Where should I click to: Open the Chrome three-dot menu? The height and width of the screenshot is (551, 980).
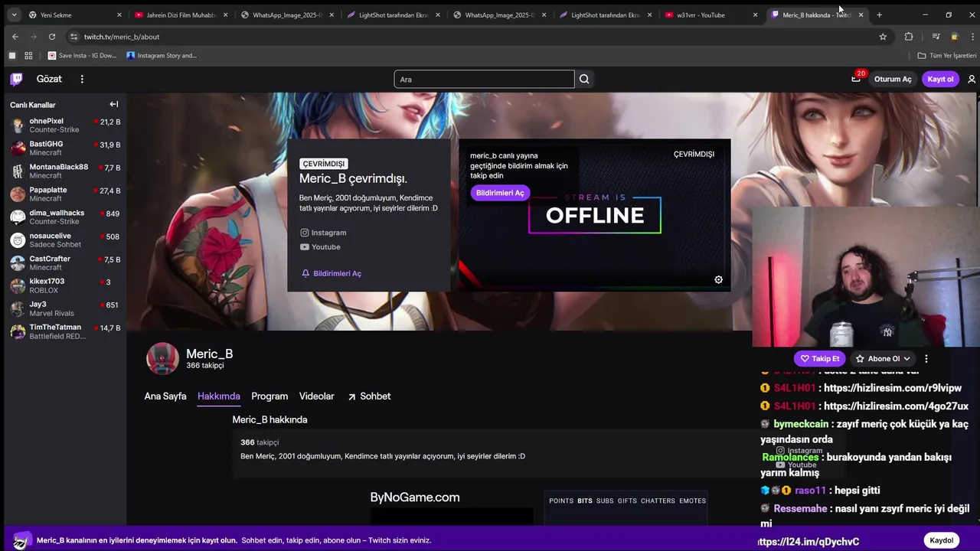click(972, 37)
